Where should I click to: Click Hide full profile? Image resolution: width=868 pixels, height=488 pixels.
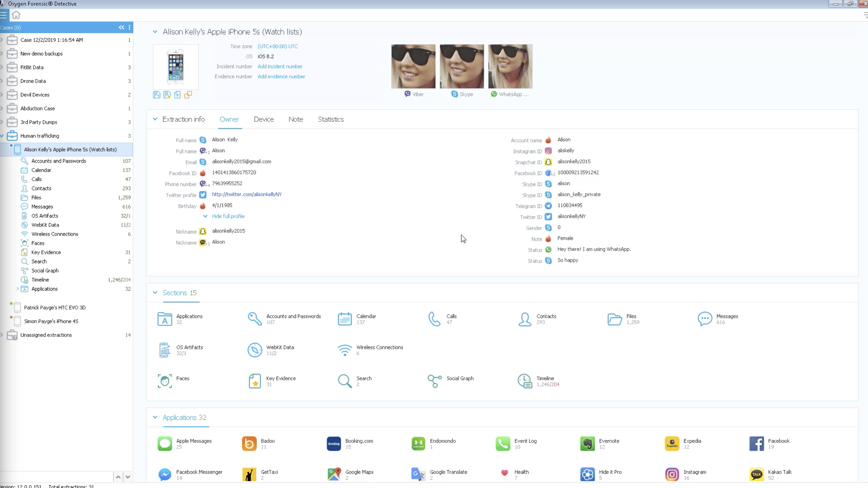click(x=228, y=216)
